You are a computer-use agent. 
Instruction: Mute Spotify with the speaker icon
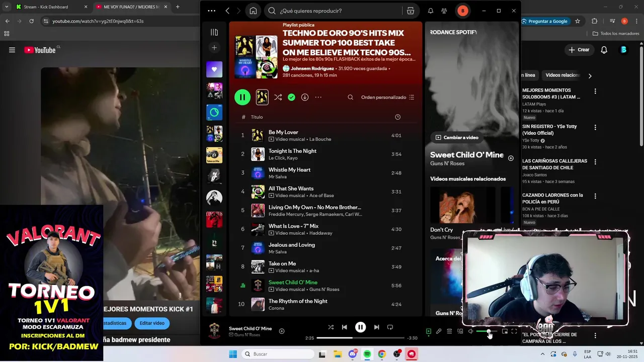point(470,331)
